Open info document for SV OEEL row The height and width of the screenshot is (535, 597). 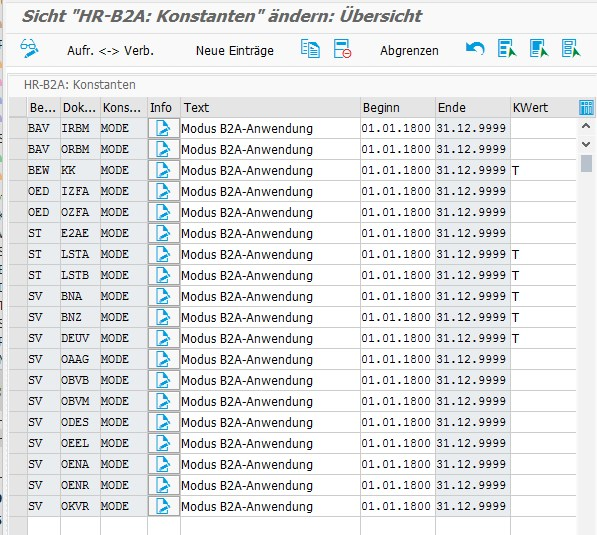pyautogui.click(x=164, y=443)
